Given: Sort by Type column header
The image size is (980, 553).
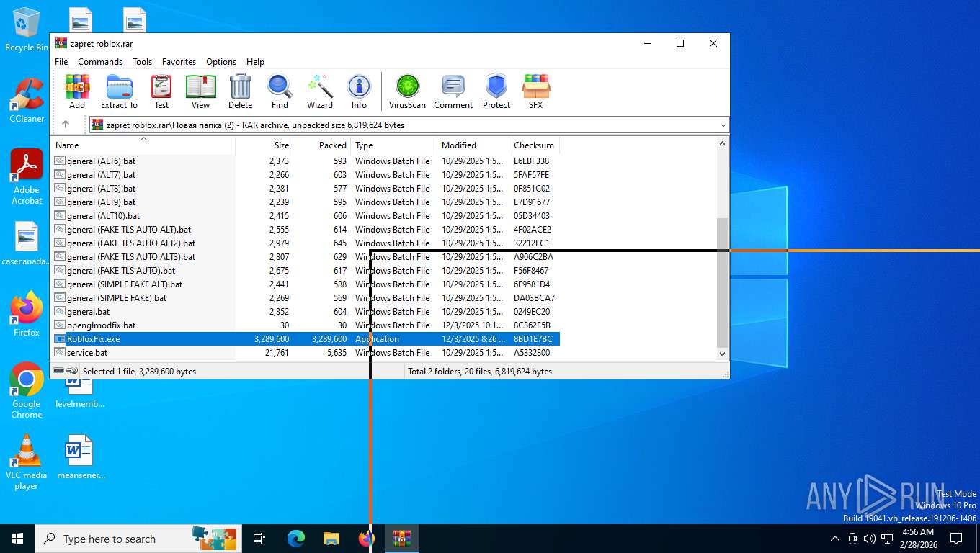Looking at the screenshot, I should coord(394,145).
